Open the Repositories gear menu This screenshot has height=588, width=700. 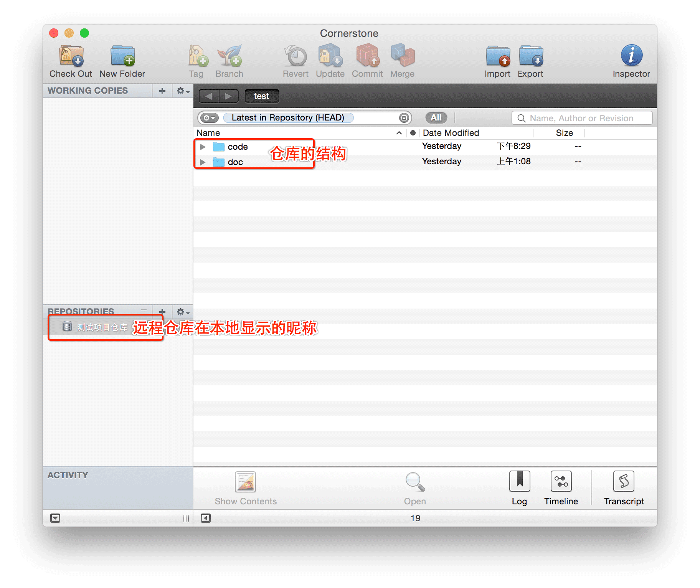183,311
